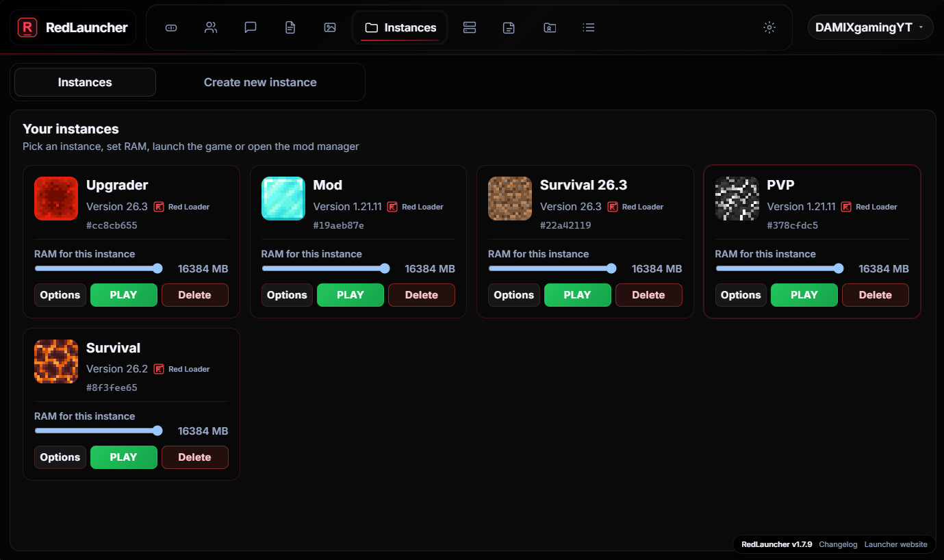The image size is (944, 560).
Task: Open Options for the PVP instance
Action: tap(741, 295)
